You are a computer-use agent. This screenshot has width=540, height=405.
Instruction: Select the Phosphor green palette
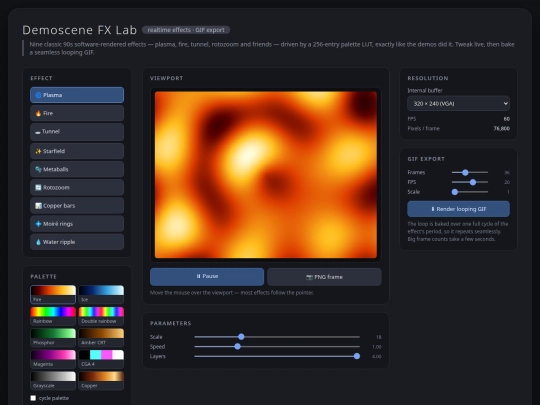(x=53, y=338)
